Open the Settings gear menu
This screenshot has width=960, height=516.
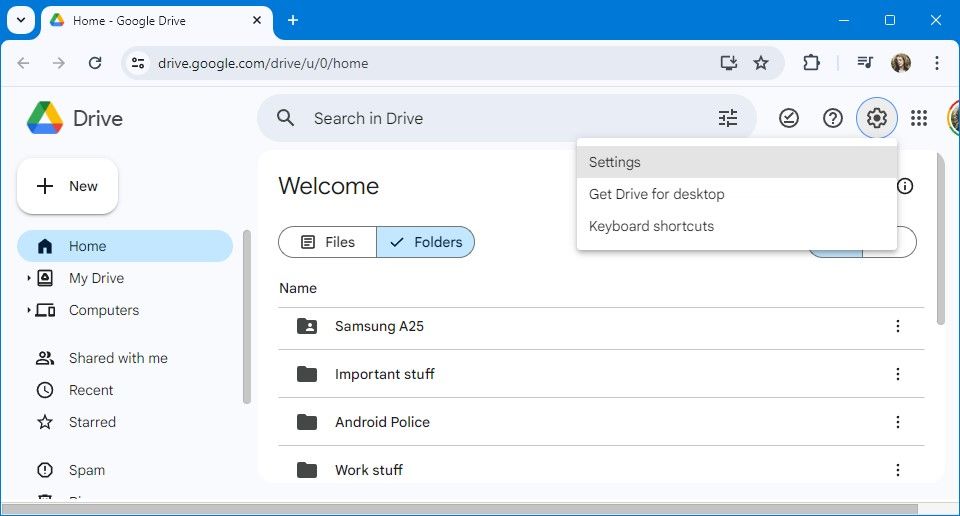pos(876,118)
